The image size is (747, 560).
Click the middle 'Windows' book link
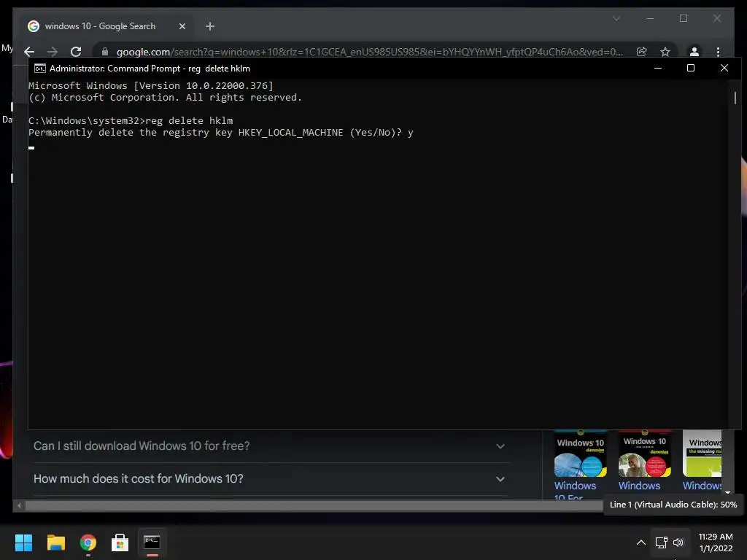click(639, 486)
